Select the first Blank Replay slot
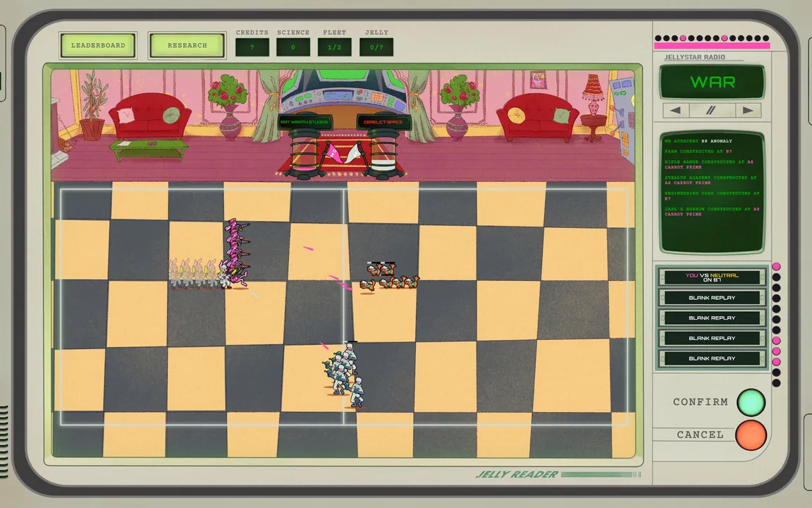This screenshot has width=812, height=508. point(712,298)
